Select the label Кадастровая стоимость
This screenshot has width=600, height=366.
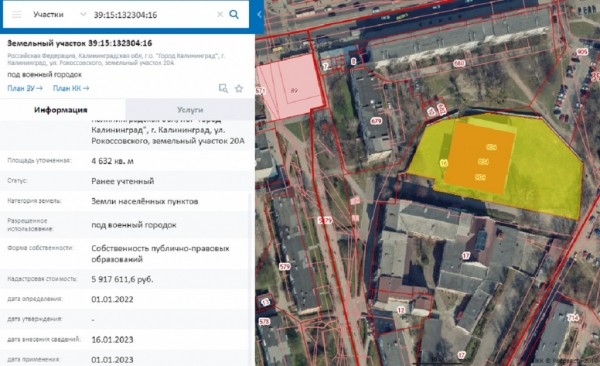pos(42,279)
